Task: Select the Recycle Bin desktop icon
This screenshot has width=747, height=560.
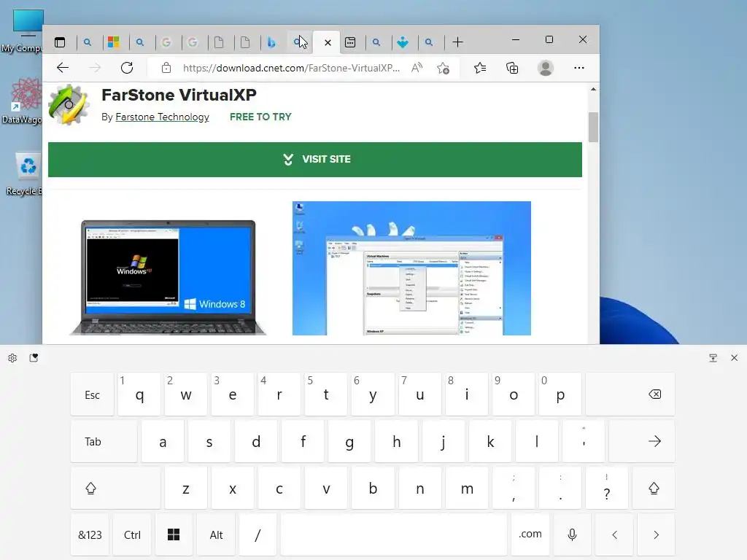Action: (25, 174)
